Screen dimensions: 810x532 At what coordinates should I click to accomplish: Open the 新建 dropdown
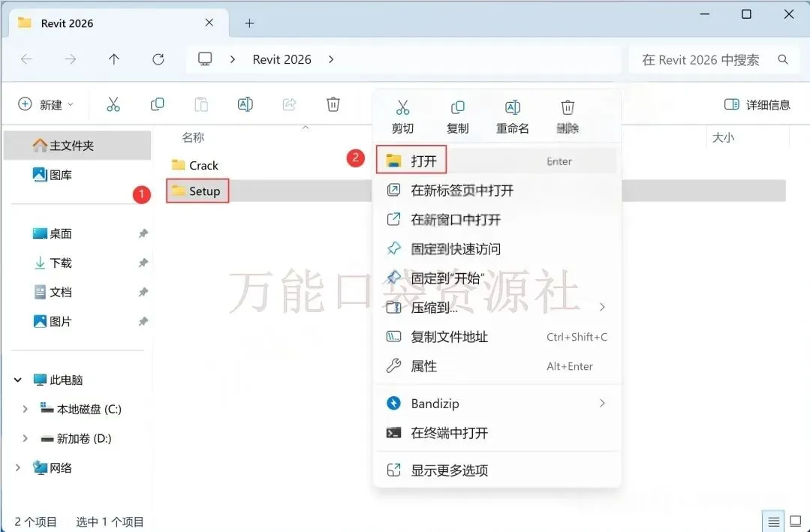(x=46, y=104)
